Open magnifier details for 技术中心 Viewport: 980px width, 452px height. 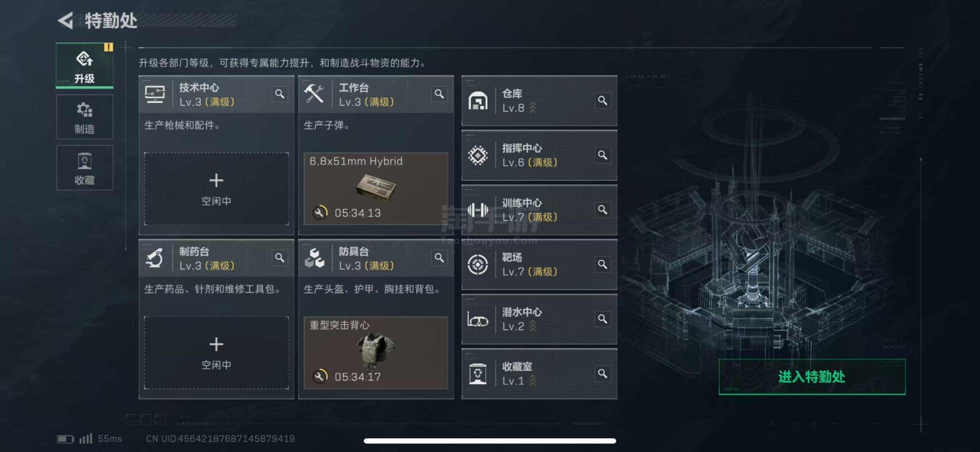pyautogui.click(x=280, y=94)
